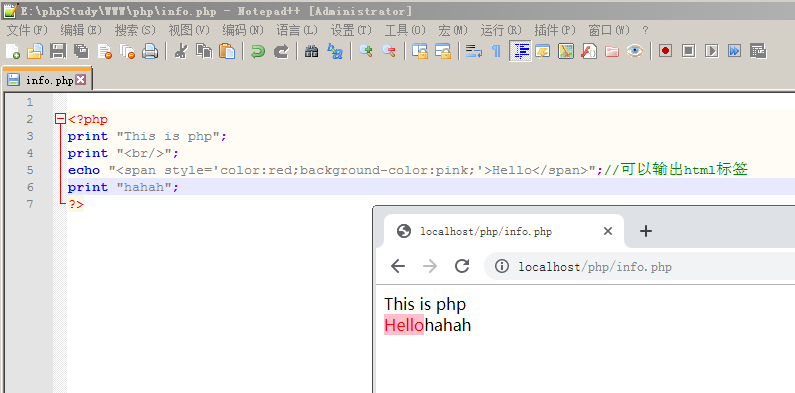This screenshot has width=795, height=393.
Task: Open a new browser tab with the plus button
Action: [x=645, y=231]
